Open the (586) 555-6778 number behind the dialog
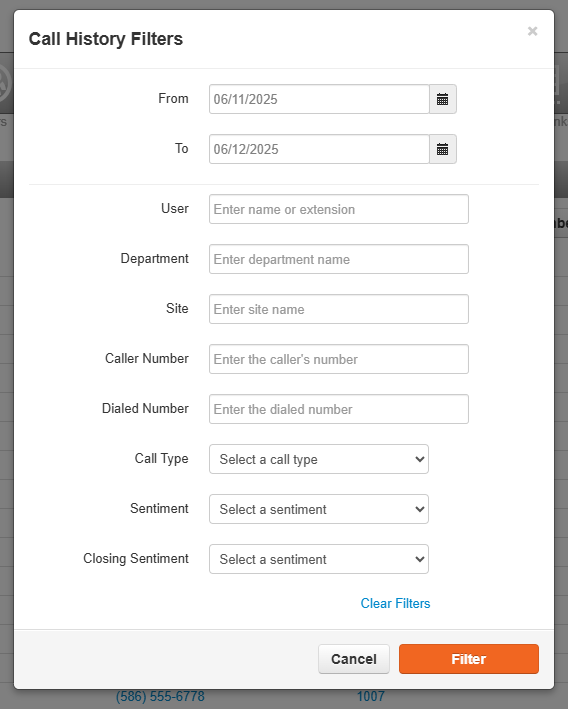The width and height of the screenshot is (568, 709). click(x=160, y=696)
